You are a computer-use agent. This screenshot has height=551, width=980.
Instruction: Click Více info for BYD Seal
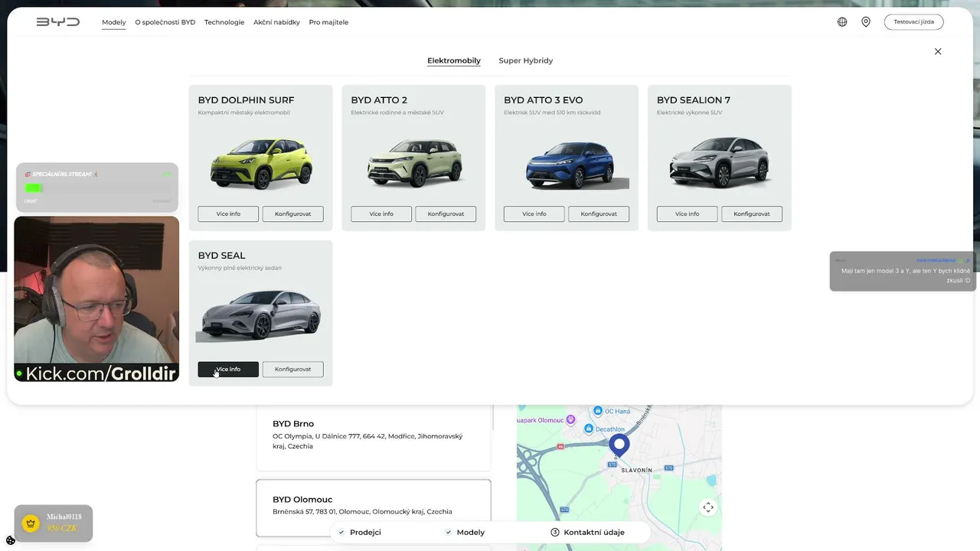tap(228, 370)
